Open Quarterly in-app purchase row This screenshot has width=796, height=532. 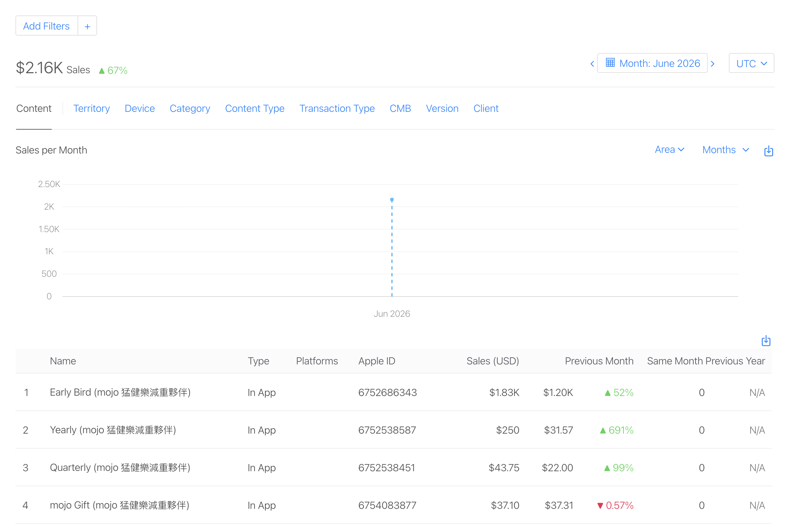pyautogui.click(x=394, y=468)
